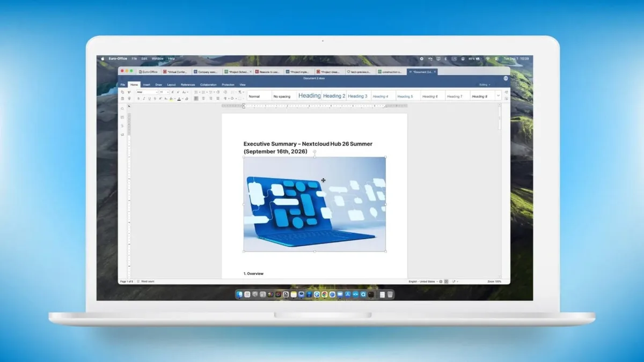Open the Apple menu
The height and width of the screenshot is (362, 644).
pyautogui.click(x=103, y=58)
